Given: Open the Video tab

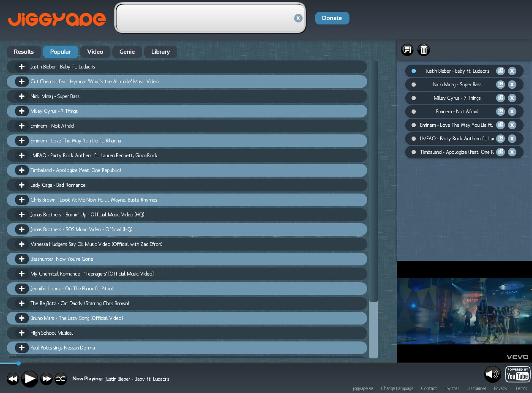Looking at the screenshot, I should point(95,52).
